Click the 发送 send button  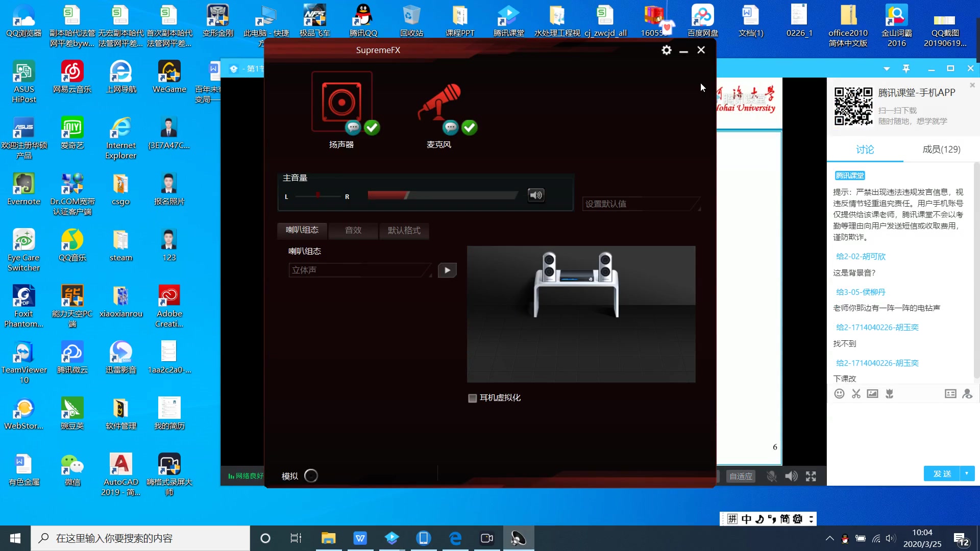coord(942,473)
